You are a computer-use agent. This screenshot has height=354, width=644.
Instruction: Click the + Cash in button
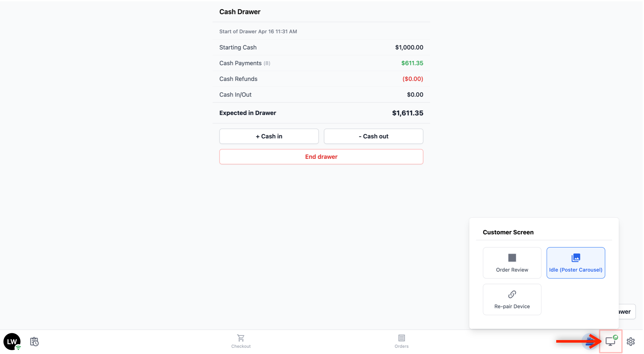tap(269, 136)
